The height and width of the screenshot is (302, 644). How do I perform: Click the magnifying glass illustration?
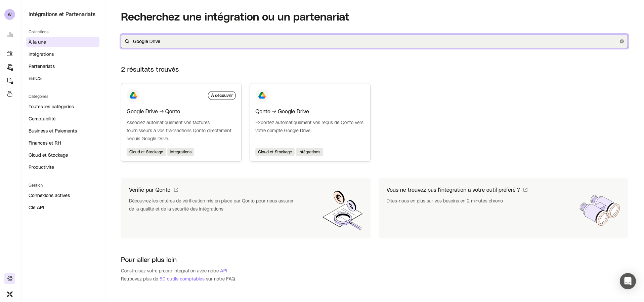pos(343,211)
